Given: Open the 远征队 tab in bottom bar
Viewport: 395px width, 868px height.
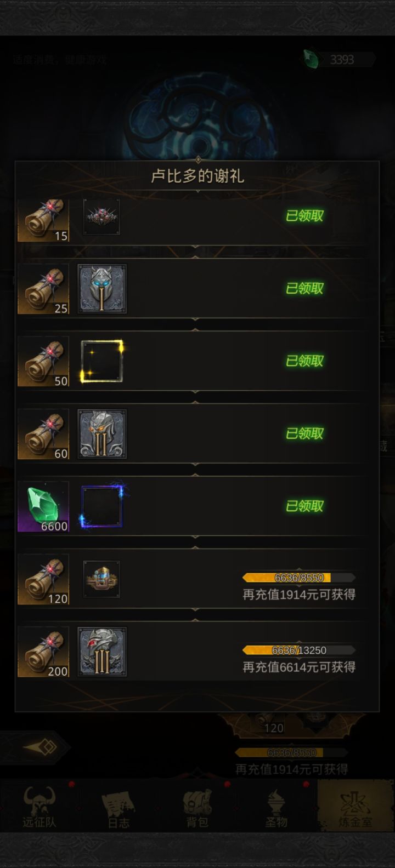Looking at the screenshot, I should (39, 807).
